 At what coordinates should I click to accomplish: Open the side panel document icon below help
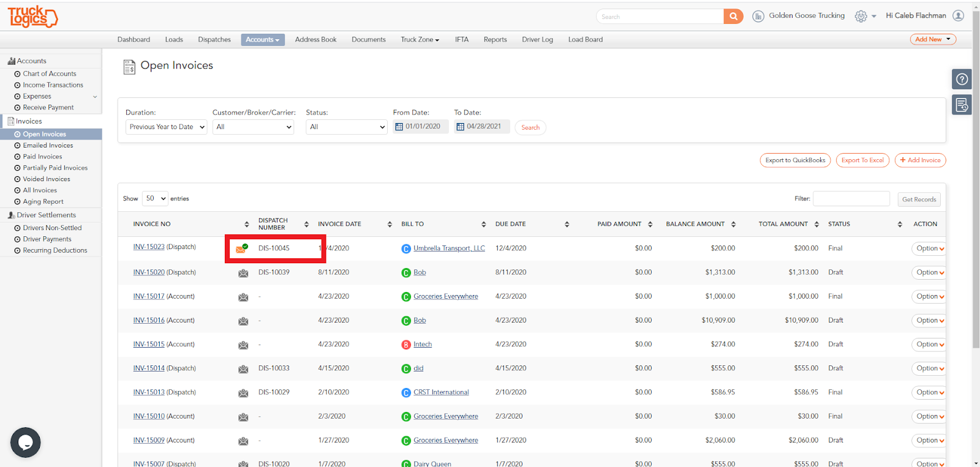coord(962,105)
